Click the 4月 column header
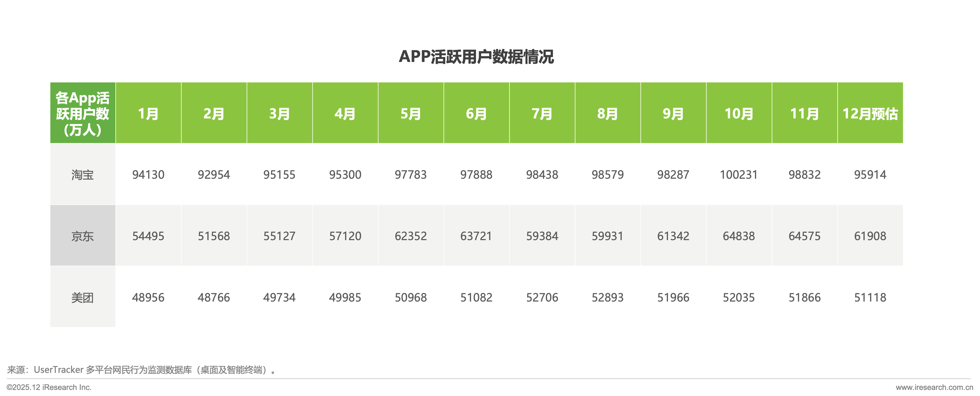This screenshot has height=396, width=980. (x=345, y=113)
